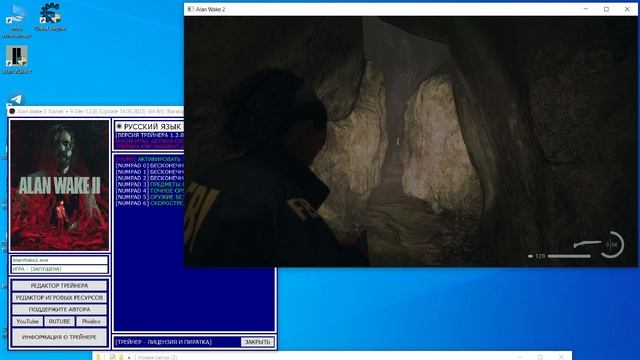Maximize the Alan Wake 2 game window
Viewport: 640px width, 360px height.
pos(607,9)
